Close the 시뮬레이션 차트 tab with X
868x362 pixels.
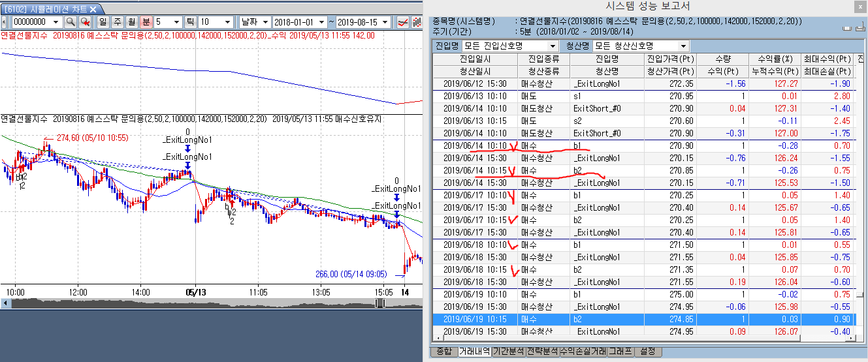click(93, 9)
